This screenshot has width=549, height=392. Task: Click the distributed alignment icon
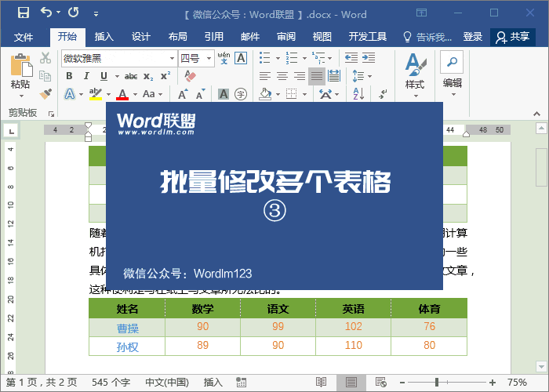(x=334, y=76)
